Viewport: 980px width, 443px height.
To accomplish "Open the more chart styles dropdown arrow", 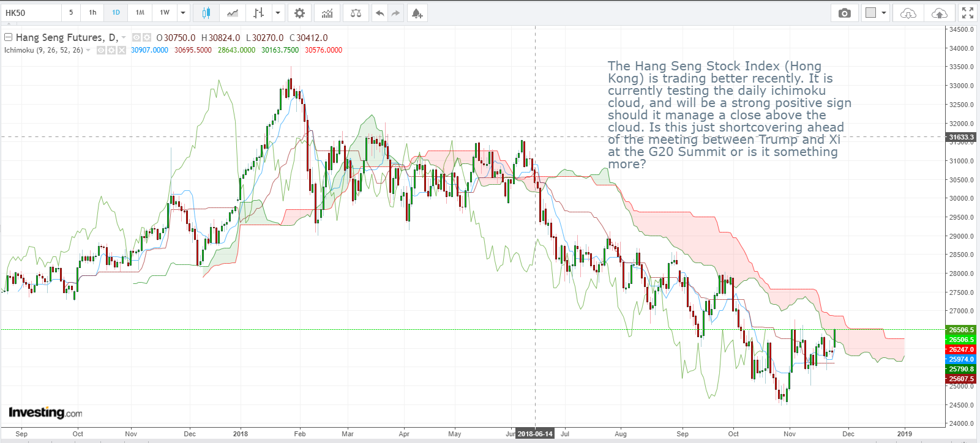I will pyautogui.click(x=279, y=13).
